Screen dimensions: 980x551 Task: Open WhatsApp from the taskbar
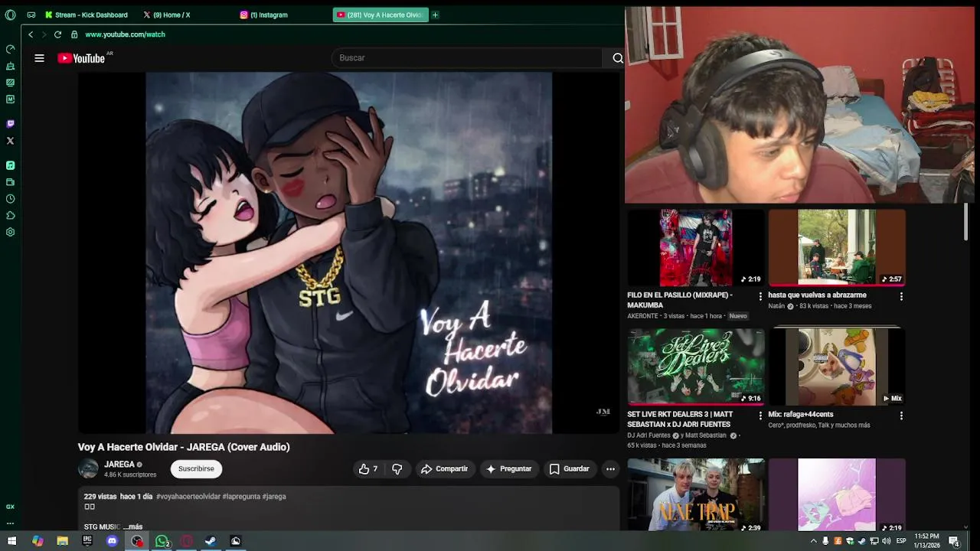[x=162, y=541]
